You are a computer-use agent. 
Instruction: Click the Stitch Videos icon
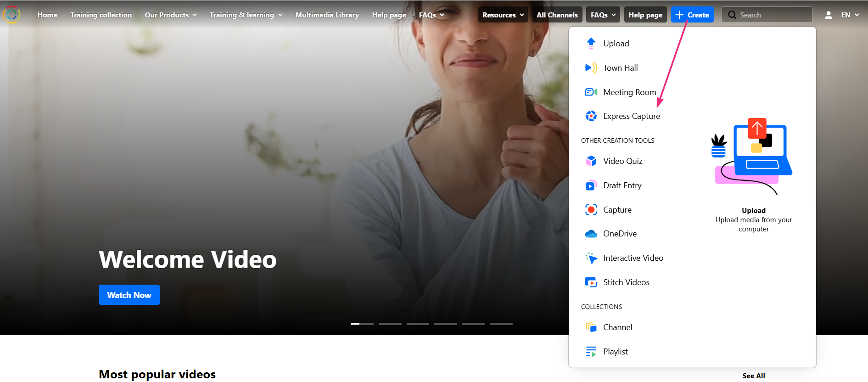[591, 282]
